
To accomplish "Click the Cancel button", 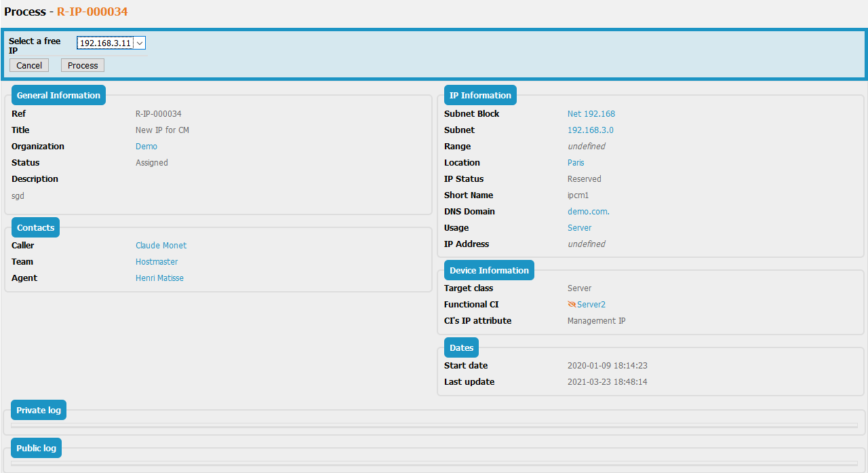I will pyautogui.click(x=29, y=66).
